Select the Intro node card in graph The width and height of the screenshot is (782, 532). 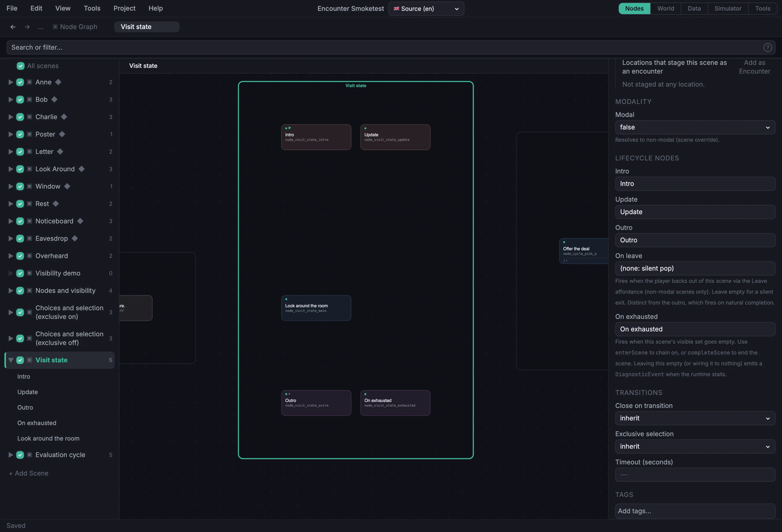click(x=316, y=137)
